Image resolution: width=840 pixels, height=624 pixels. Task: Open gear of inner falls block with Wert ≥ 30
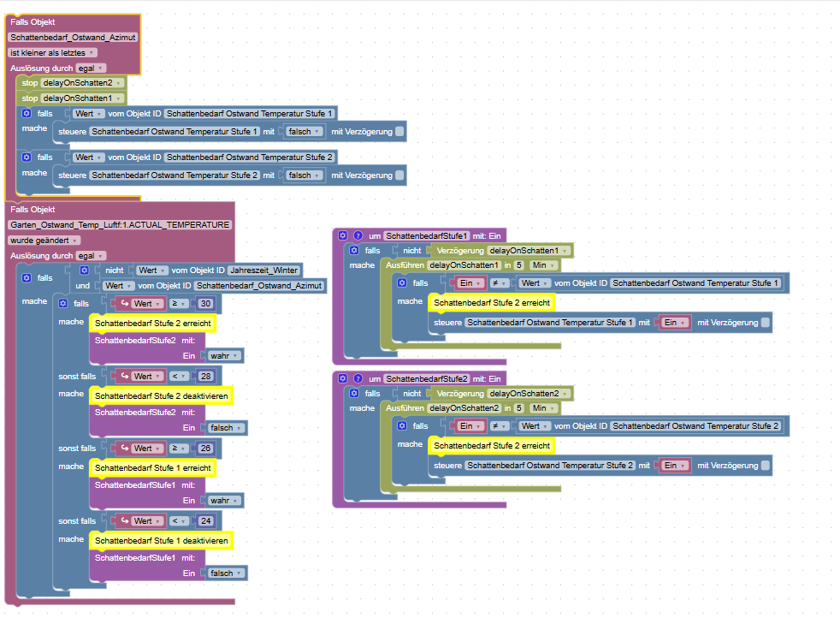coord(62,303)
